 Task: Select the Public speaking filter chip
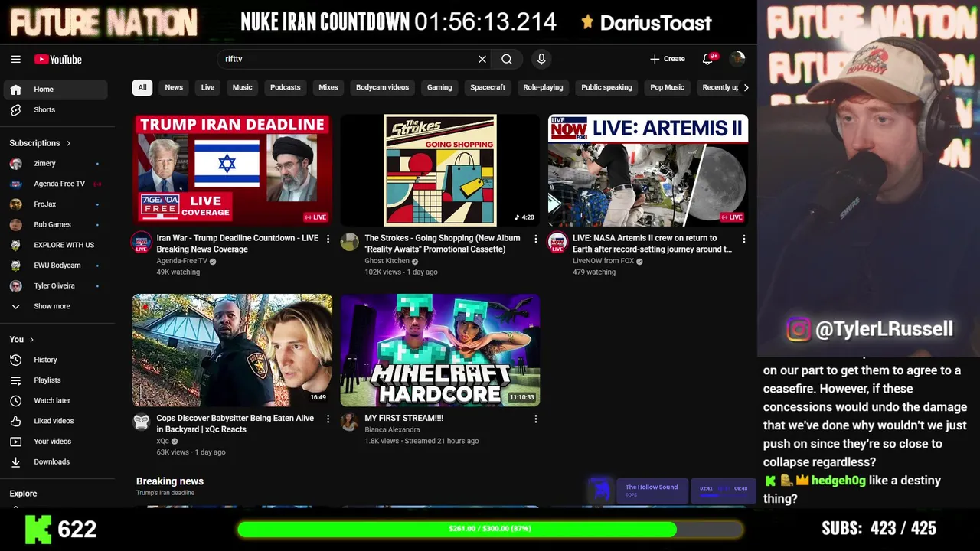pos(606,87)
